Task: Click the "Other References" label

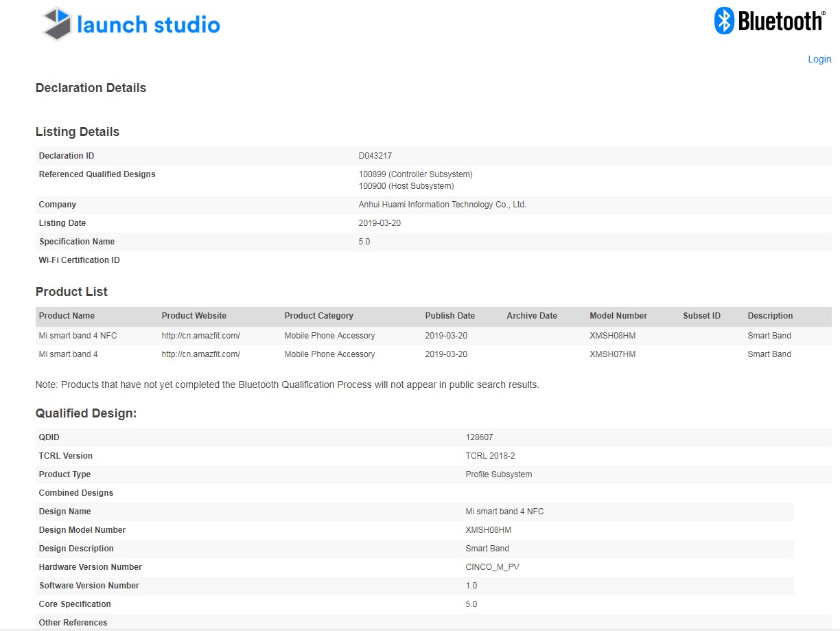Action: tap(73, 623)
